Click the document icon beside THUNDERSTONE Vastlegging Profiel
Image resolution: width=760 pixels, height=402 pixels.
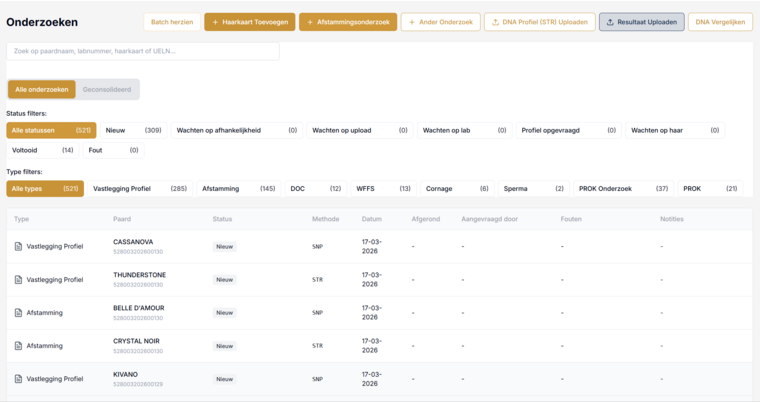(x=18, y=279)
